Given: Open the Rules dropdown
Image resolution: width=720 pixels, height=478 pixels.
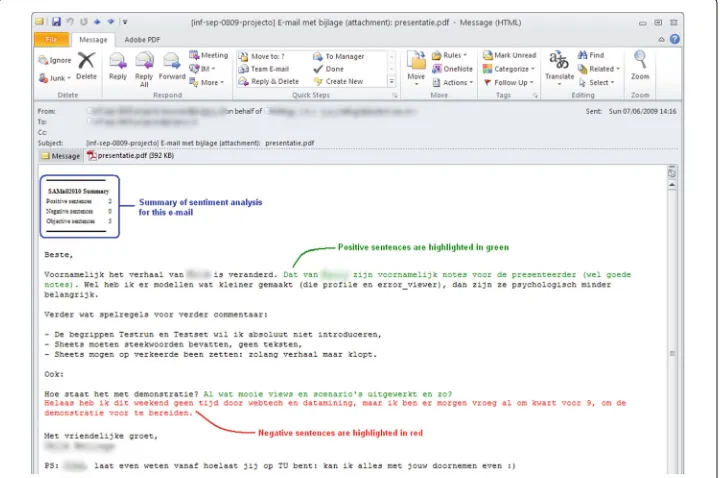Looking at the screenshot, I should (x=450, y=55).
